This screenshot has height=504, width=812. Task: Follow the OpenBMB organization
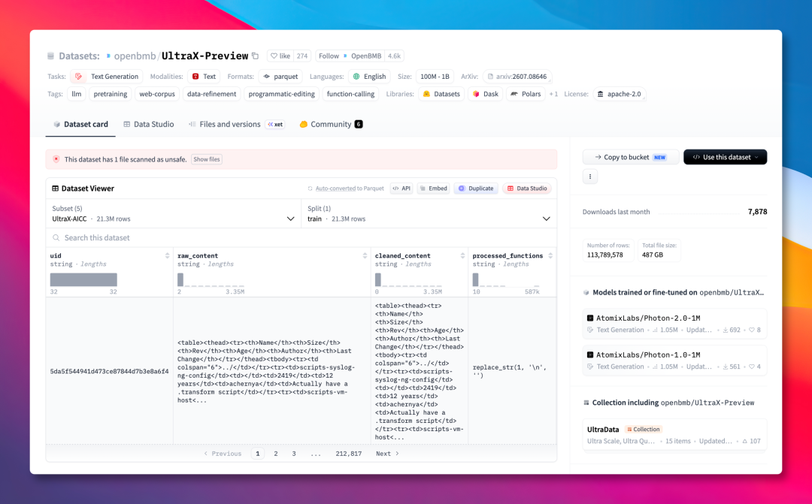pos(350,56)
